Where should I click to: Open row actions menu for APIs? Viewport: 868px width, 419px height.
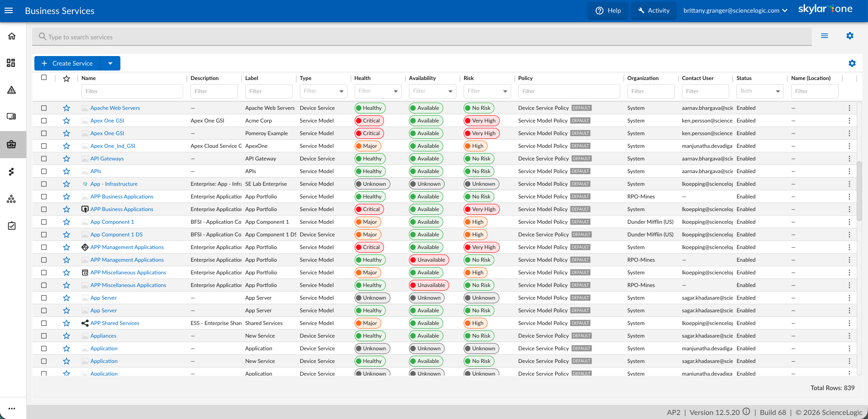pyautogui.click(x=849, y=171)
